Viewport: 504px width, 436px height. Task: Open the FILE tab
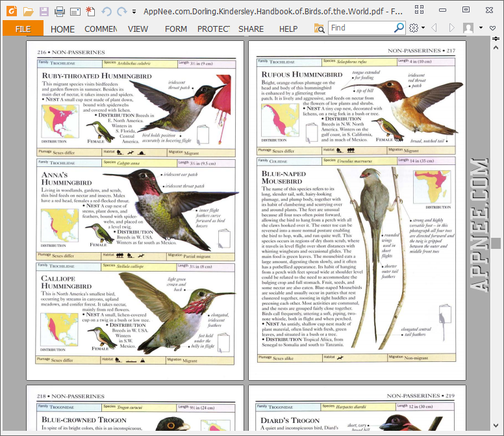tap(23, 29)
